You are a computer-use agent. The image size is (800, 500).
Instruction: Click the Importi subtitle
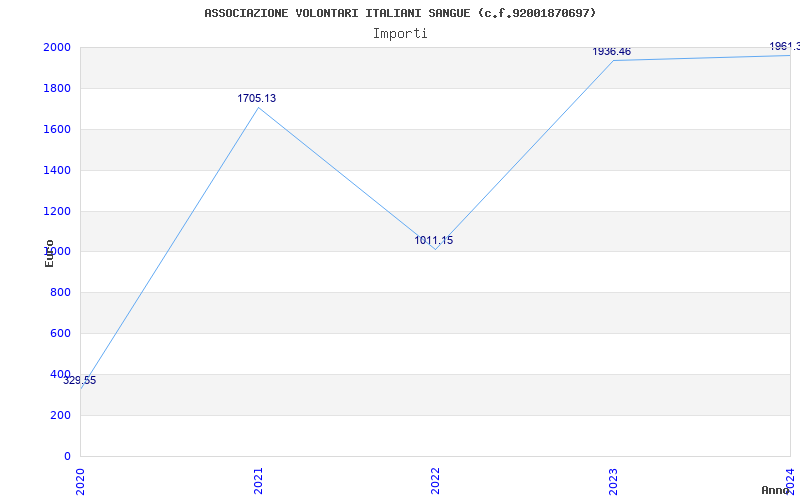400,34
